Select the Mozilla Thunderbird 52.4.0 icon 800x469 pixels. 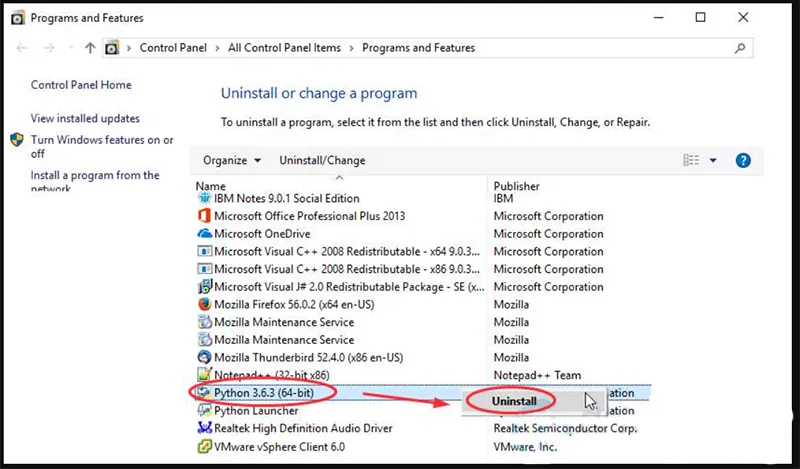[x=204, y=358]
